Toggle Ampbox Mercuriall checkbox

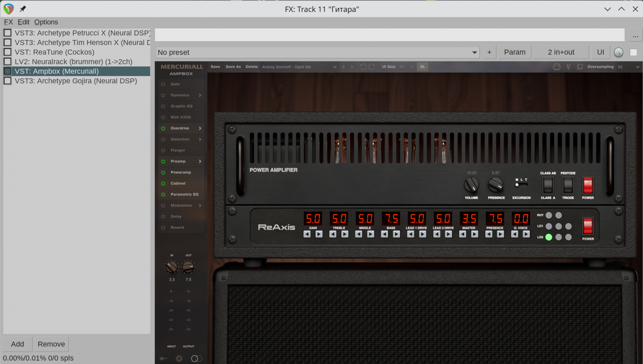7,71
